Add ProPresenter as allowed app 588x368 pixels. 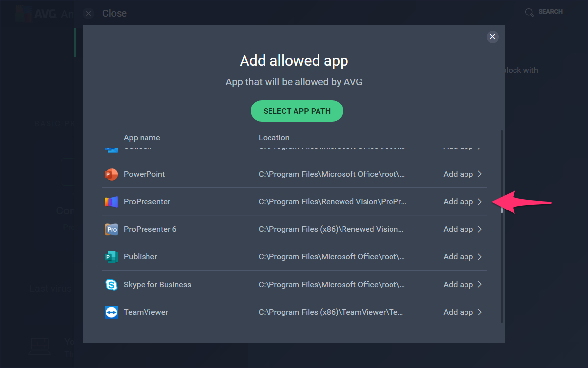point(463,202)
